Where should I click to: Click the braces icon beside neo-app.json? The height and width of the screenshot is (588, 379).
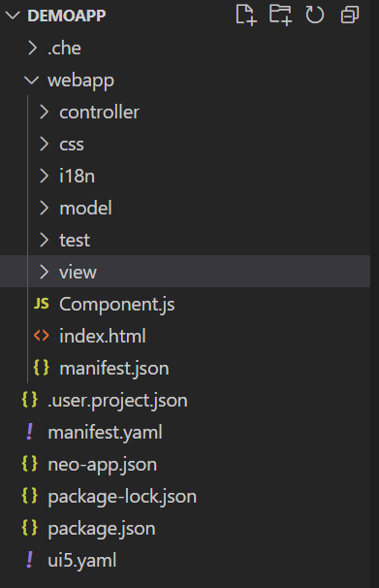point(30,464)
